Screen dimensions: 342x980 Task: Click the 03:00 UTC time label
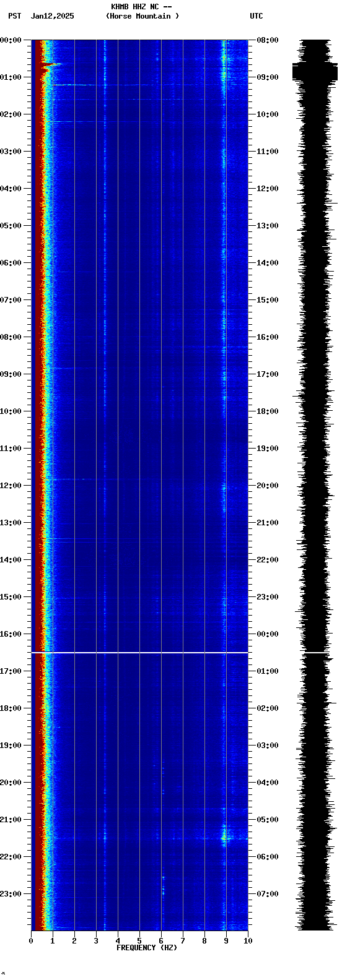click(268, 746)
